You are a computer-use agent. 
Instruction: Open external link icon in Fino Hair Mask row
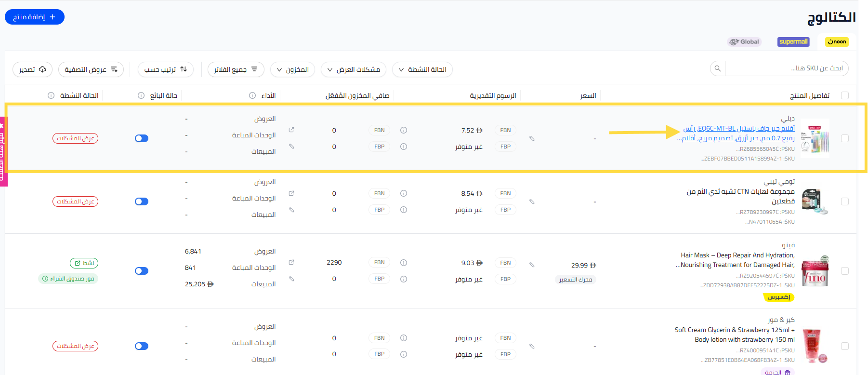[x=291, y=263]
